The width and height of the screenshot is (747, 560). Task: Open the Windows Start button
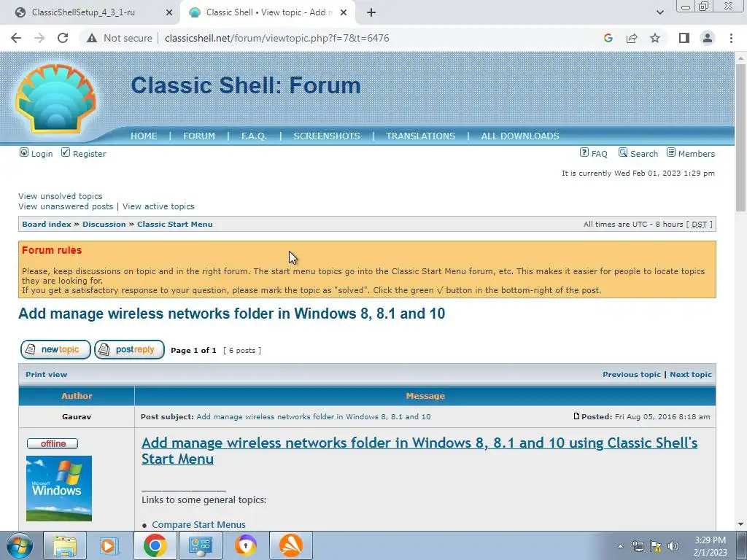[20, 545]
